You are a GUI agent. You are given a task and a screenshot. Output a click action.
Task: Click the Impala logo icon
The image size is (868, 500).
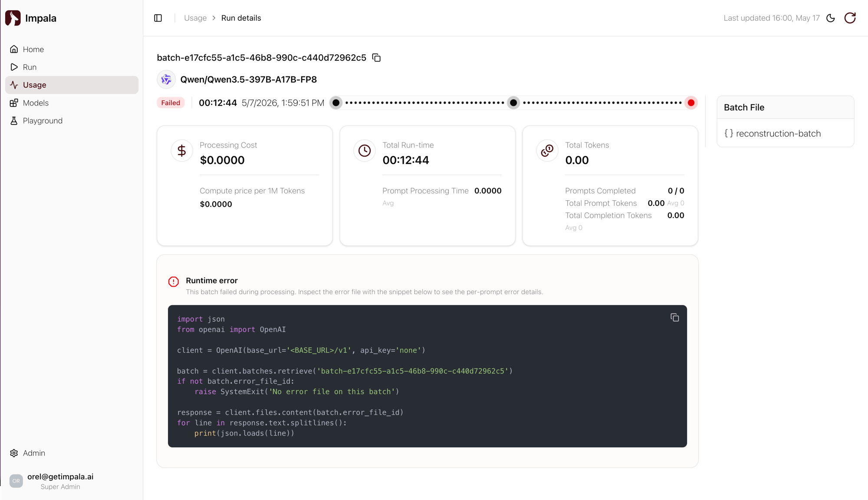[x=13, y=18]
